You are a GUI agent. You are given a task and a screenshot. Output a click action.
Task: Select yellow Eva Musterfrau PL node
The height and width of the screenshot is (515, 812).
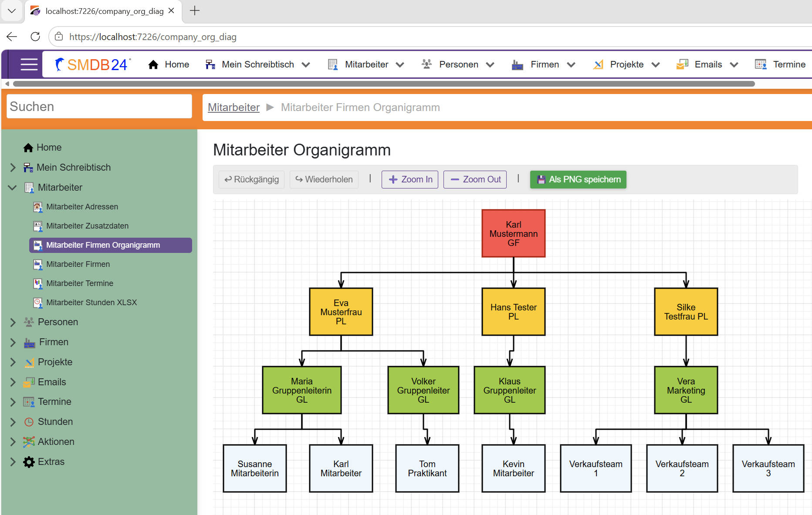(341, 312)
